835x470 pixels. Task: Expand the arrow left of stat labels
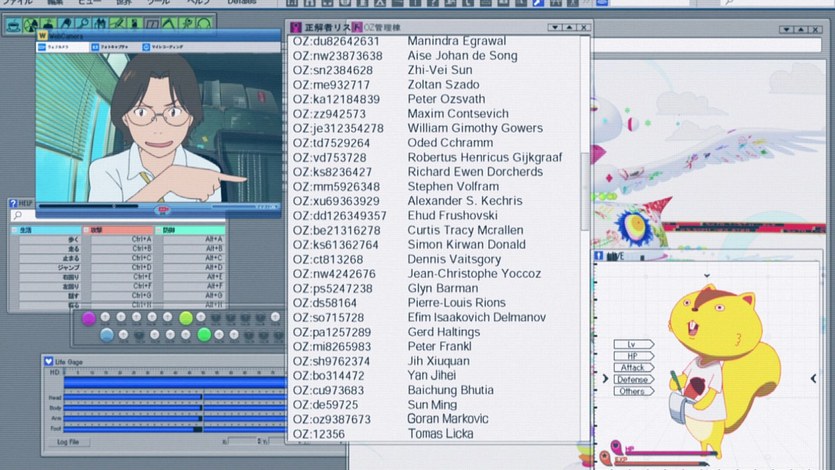pyautogui.click(x=605, y=380)
